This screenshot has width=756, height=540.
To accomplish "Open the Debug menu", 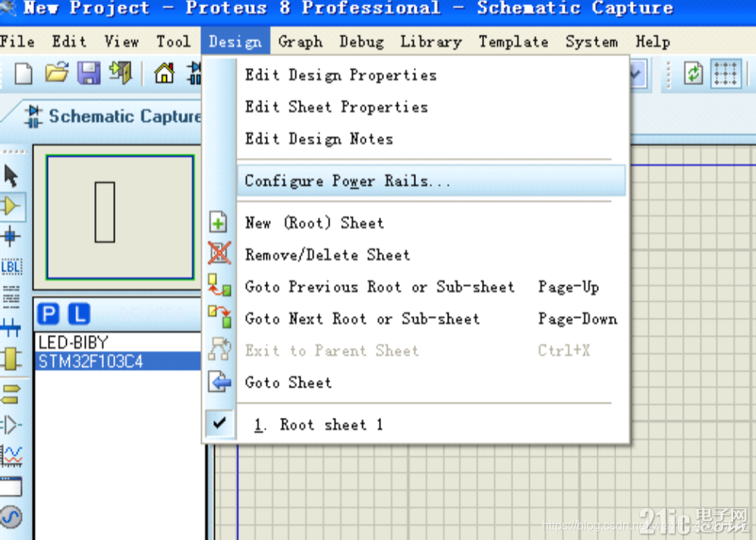I will 361,42.
